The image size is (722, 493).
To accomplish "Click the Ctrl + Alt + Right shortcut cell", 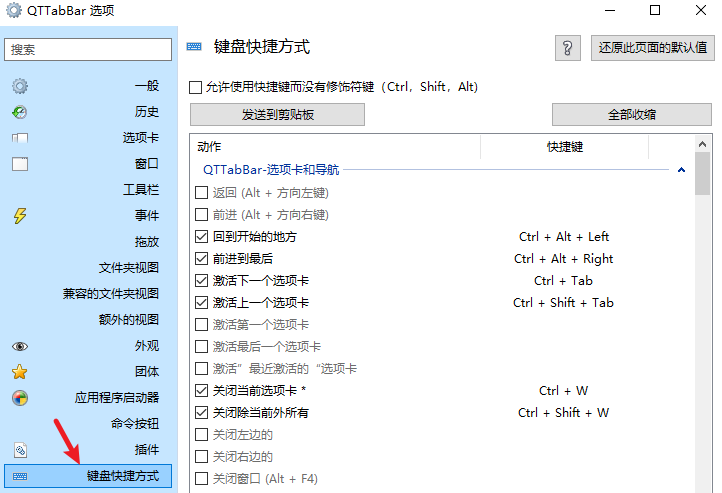I will click(564, 259).
